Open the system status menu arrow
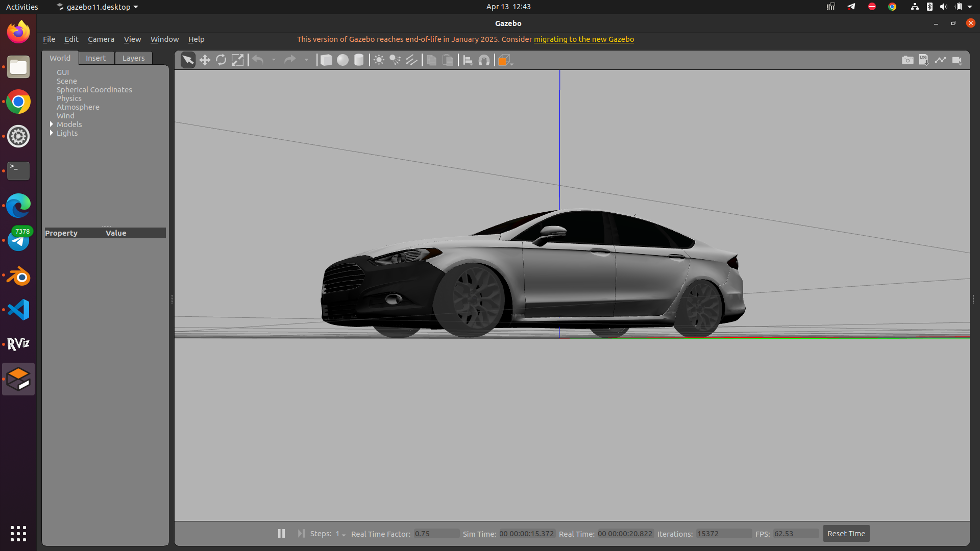Screen dimensions: 980x551 [x=970, y=7]
